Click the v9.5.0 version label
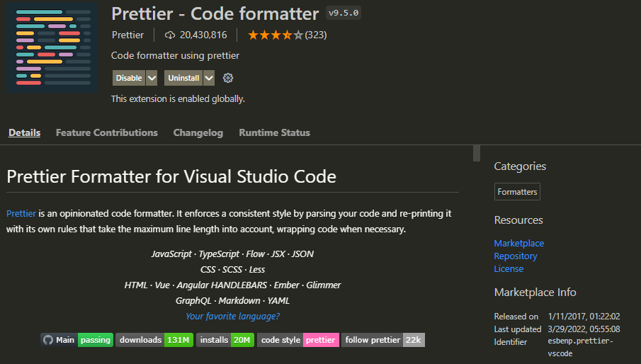Viewport: 641px width, 364px height. tap(344, 13)
